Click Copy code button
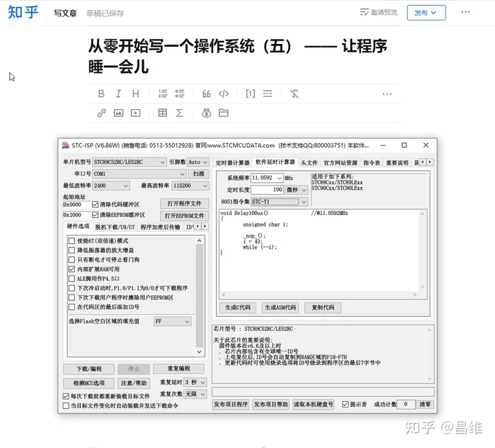Screen dimensions: 495x448 322,307
